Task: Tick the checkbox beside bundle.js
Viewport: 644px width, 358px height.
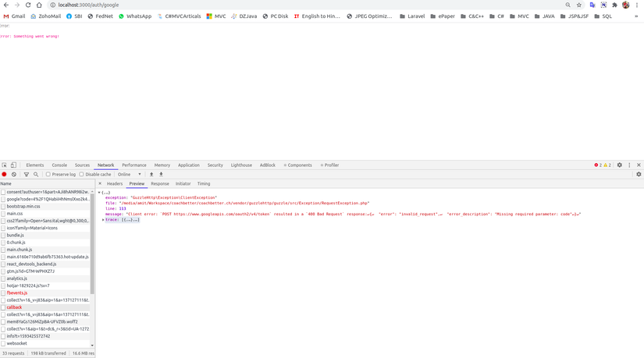Action: (x=3, y=236)
